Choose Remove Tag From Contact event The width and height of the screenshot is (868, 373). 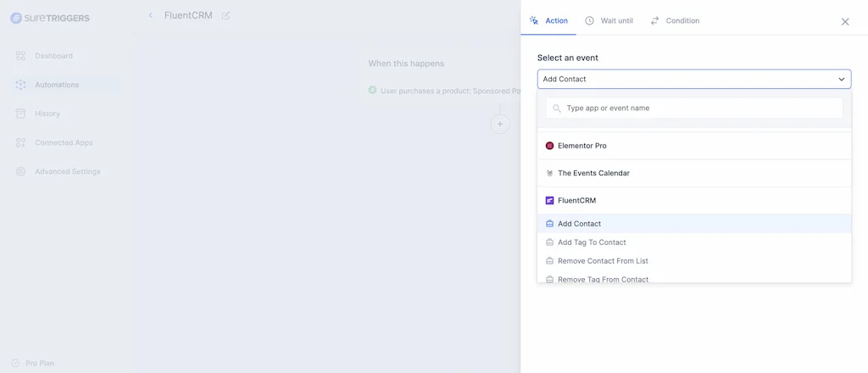click(694, 278)
